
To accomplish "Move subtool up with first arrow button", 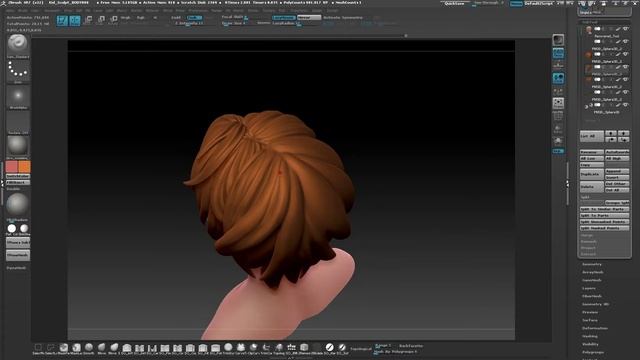I will click(x=611, y=133).
